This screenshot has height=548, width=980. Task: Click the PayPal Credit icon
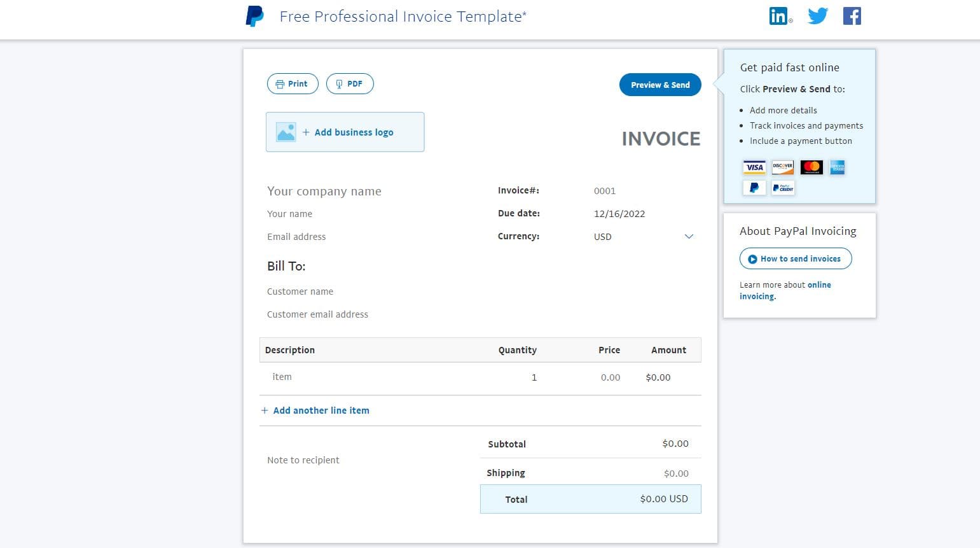click(x=783, y=188)
